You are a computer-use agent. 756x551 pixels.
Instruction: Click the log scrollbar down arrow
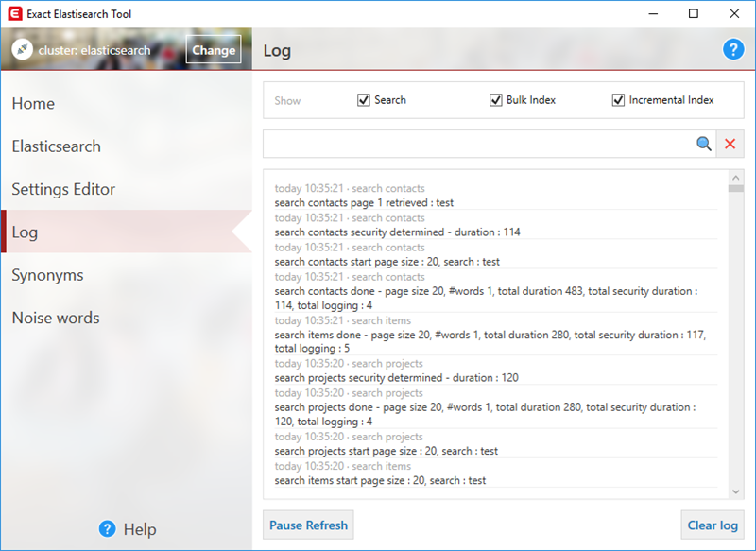tap(736, 491)
